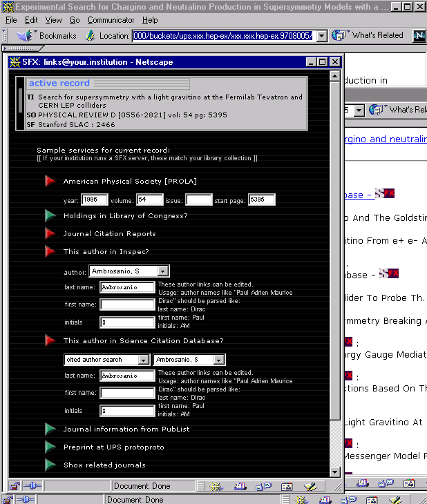Viewport: 427px width, 504px height.
Task: Click the connection status icon in the SFX status bar
Action: point(32,486)
